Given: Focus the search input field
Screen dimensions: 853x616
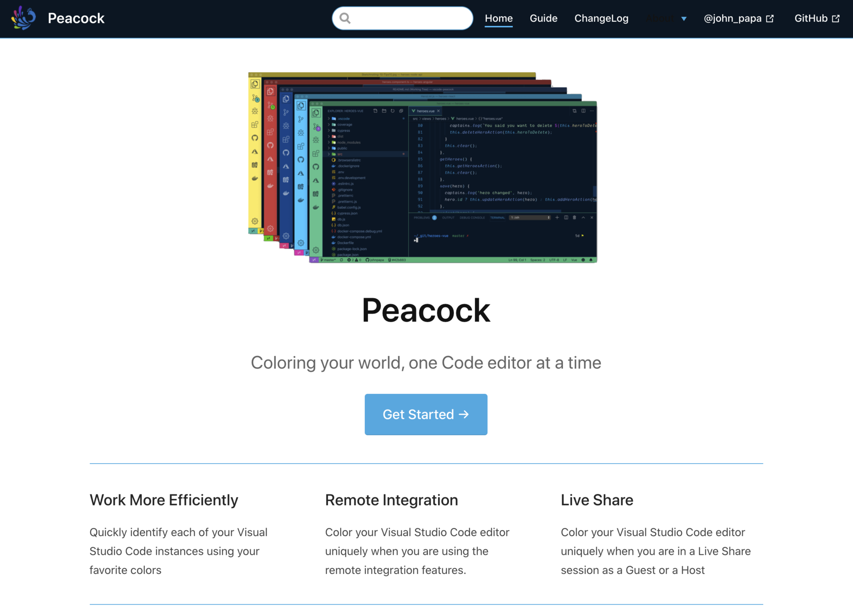Looking at the screenshot, I should 402,18.
